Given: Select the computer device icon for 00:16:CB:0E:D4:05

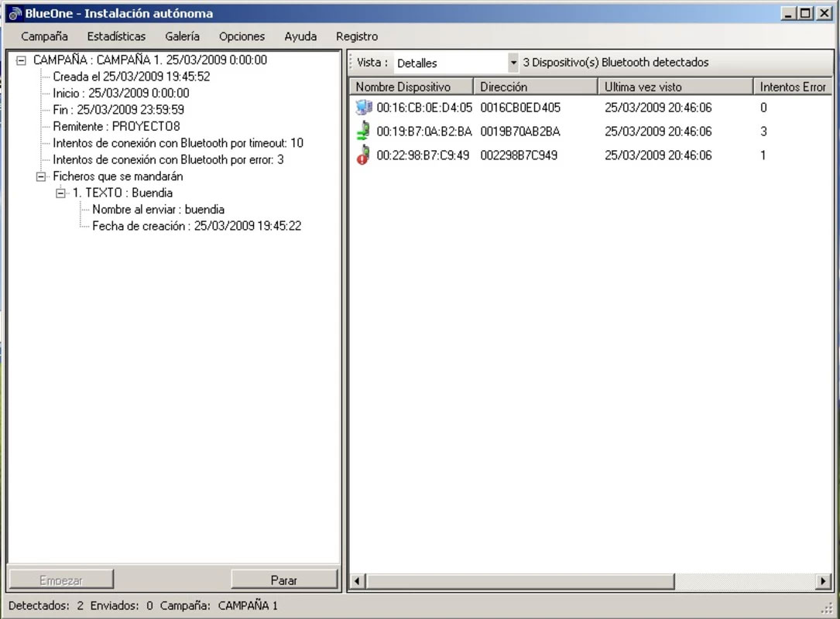Looking at the screenshot, I should point(364,108).
